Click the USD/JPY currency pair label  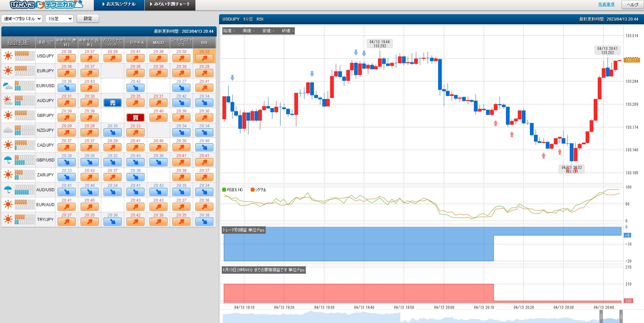pyautogui.click(x=46, y=56)
